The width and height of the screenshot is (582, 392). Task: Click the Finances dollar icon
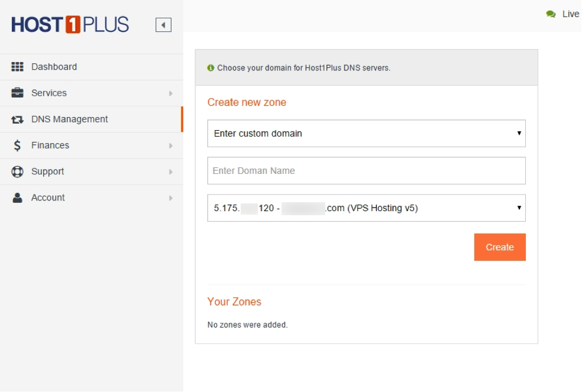pos(17,145)
